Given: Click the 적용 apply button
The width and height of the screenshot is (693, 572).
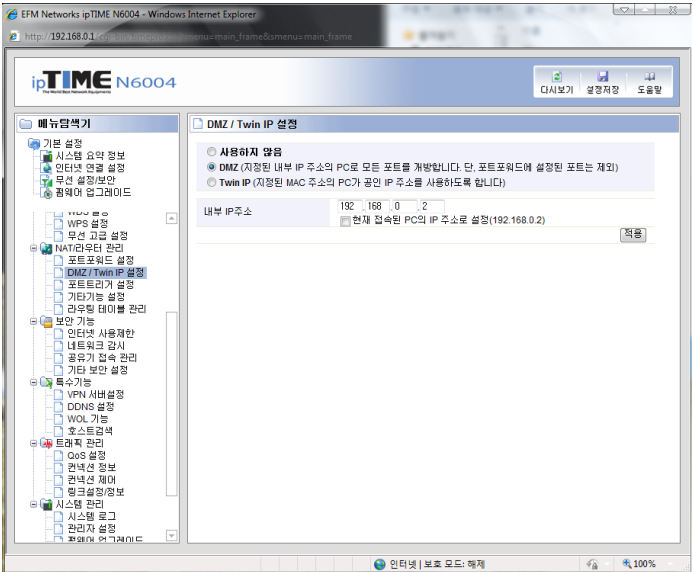Looking at the screenshot, I should (633, 234).
